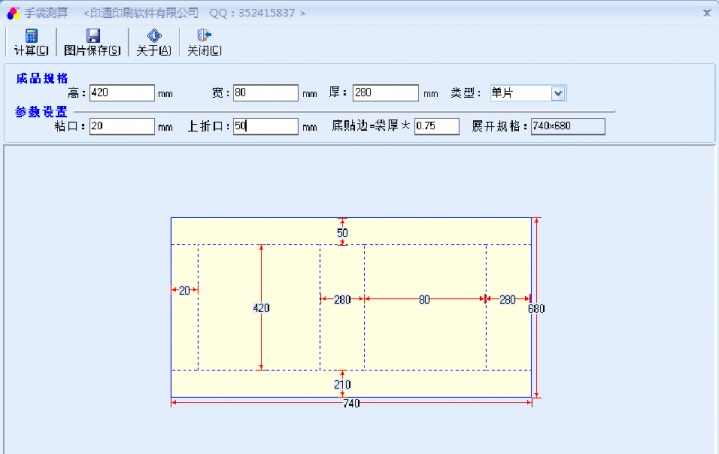Click the 80 width dimension label
719x454 pixels.
(424, 299)
